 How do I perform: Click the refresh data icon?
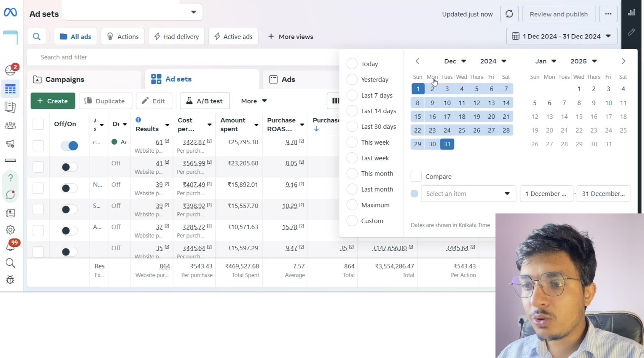pyautogui.click(x=509, y=14)
